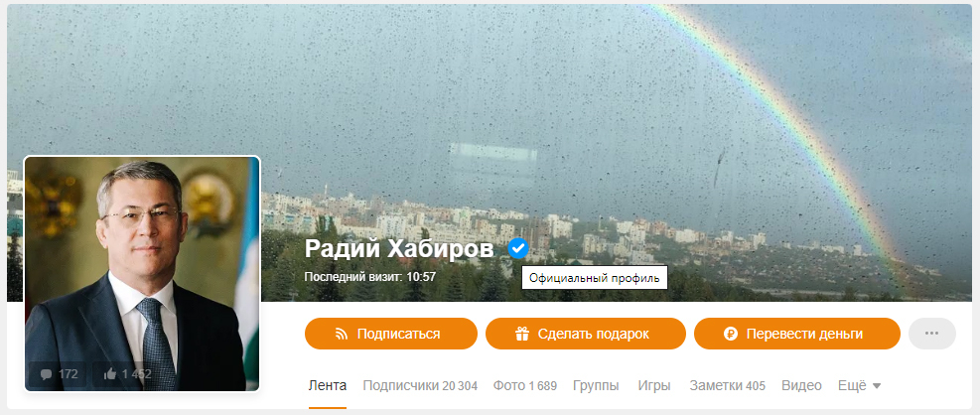Click the Радий Хабиров profile name
Image resolution: width=980 pixels, height=415 pixels.
coord(399,249)
